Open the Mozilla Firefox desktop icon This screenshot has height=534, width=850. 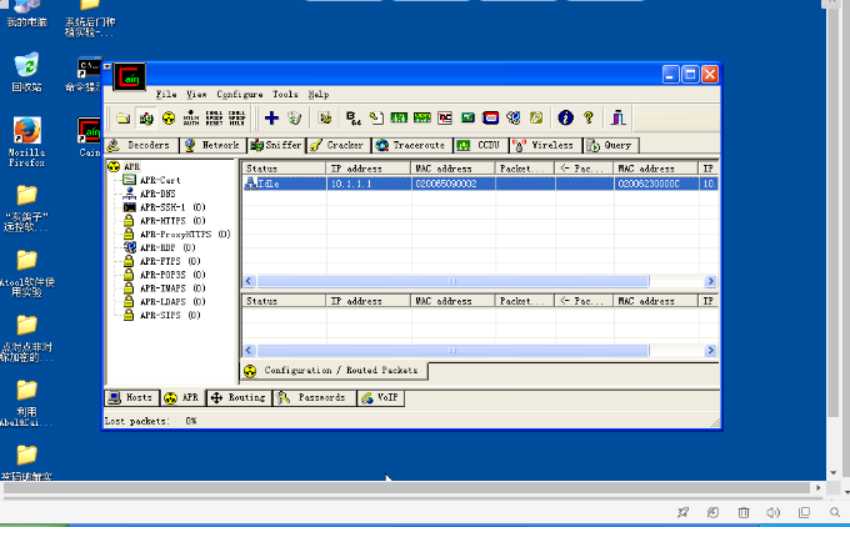27,141
